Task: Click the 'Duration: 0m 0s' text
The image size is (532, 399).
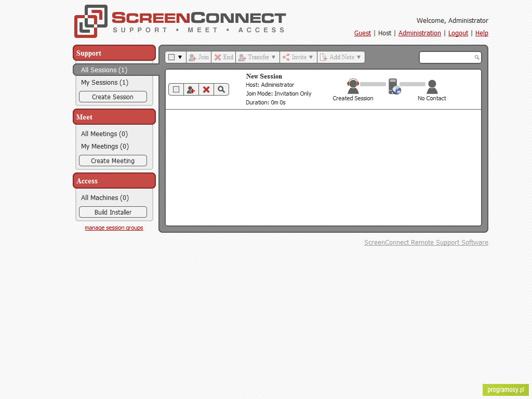Action: pos(265,102)
